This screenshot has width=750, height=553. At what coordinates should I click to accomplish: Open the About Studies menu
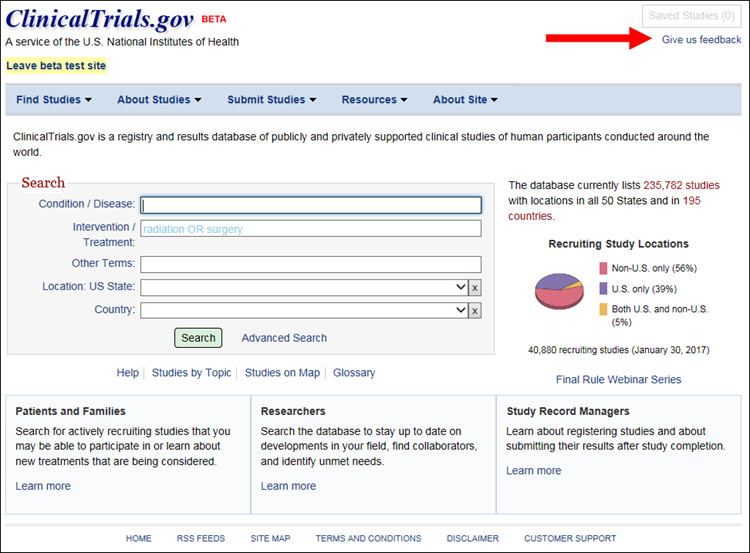coord(159,100)
